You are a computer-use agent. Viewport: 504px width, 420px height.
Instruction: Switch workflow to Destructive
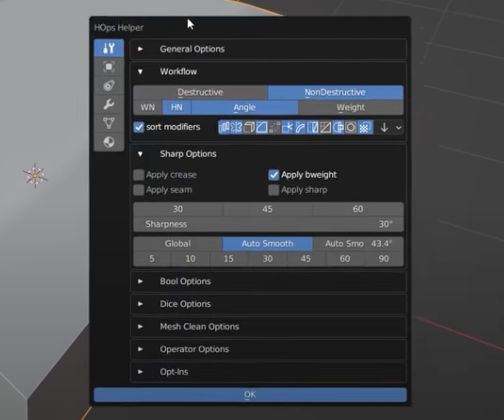[200, 92]
